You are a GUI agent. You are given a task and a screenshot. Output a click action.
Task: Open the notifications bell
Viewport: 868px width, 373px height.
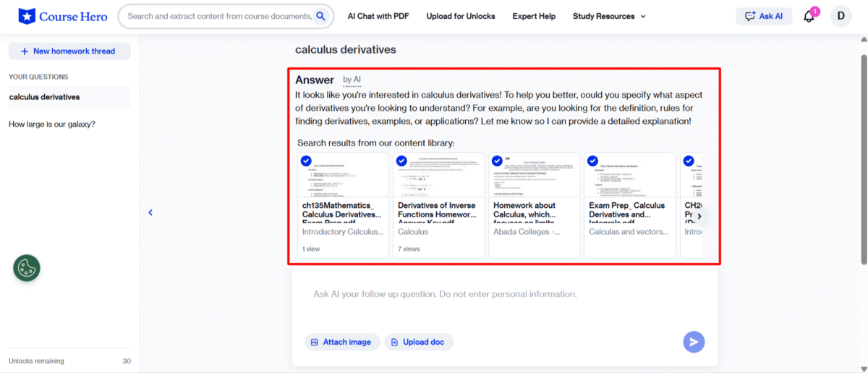pos(809,16)
